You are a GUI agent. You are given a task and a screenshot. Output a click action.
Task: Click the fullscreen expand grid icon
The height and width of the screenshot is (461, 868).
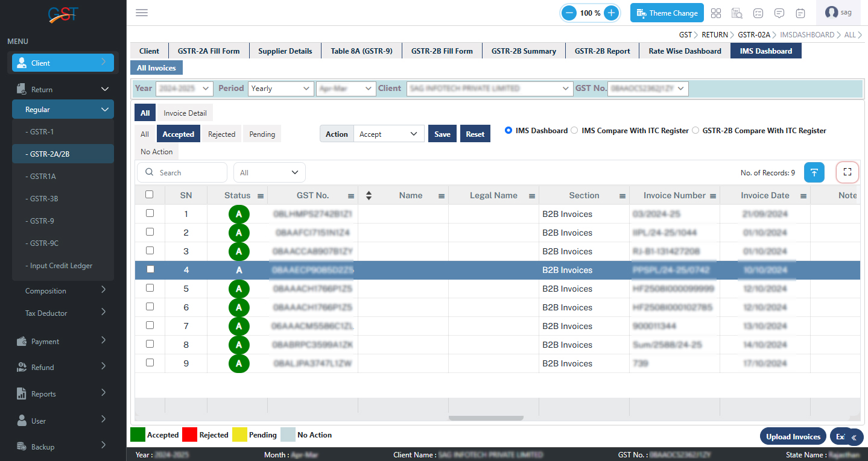(x=847, y=172)
